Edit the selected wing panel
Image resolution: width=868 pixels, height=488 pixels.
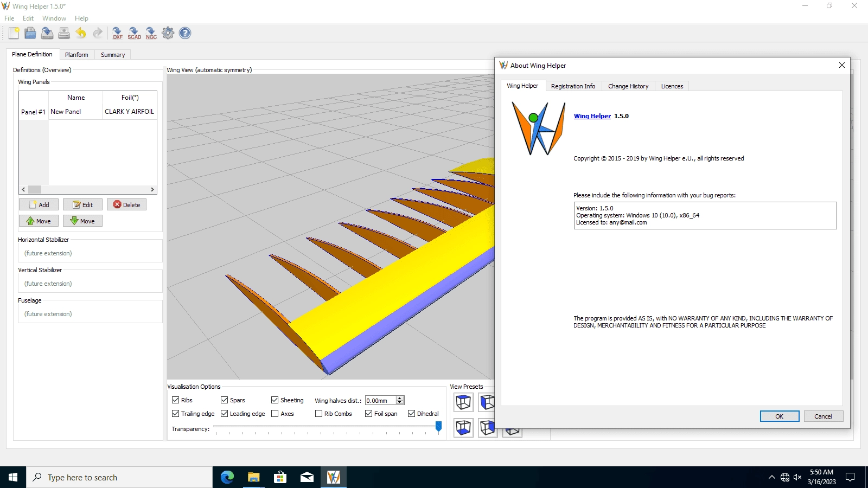[x=83, y=205]
